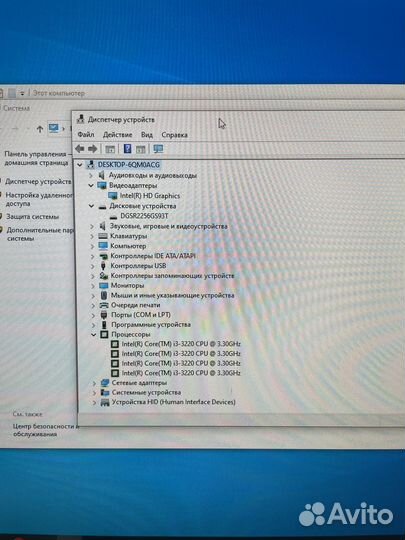405x540 pixels.
Task: Expand the Сетевые адаптеры category
Action: click(94, 383)
